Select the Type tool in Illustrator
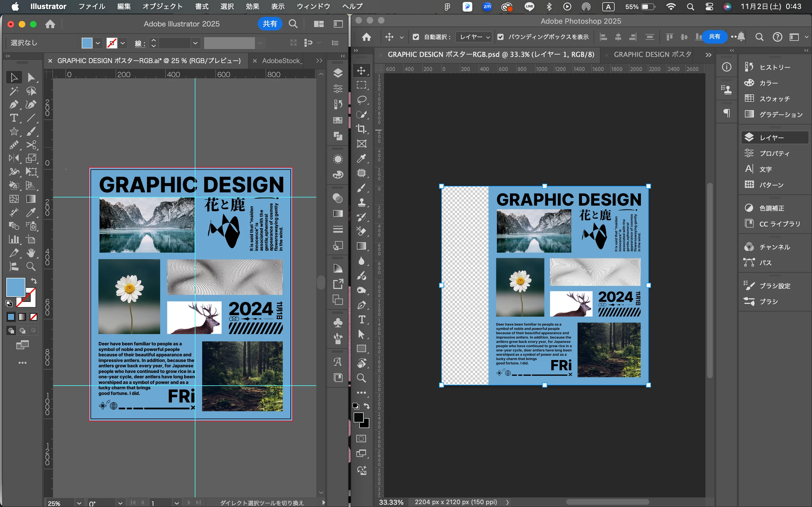Screen dimensions: 812x507 point(14,118)
